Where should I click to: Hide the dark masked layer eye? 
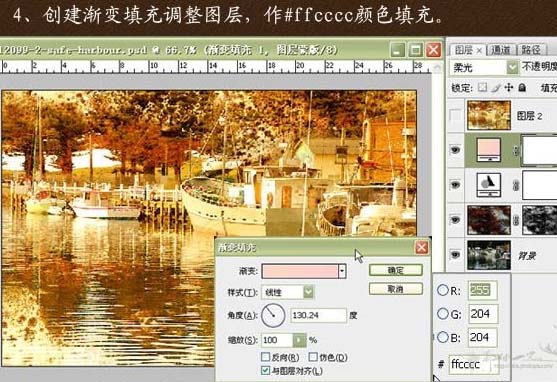click(455, 220)
